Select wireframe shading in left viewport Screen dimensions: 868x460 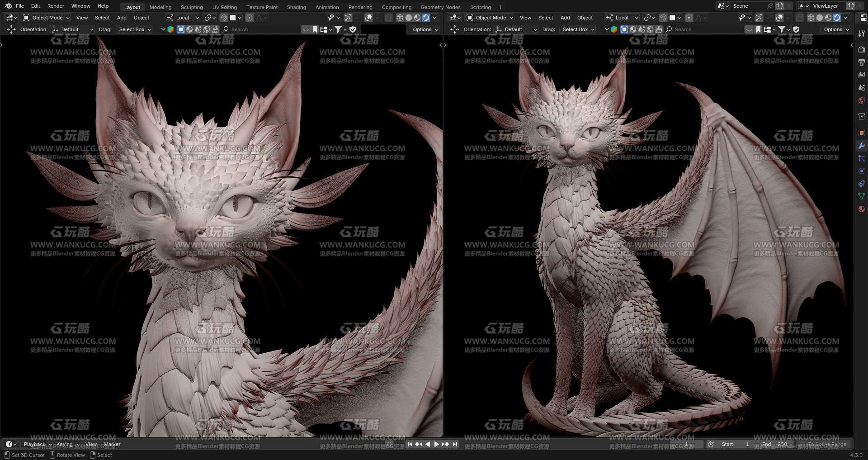400,18
